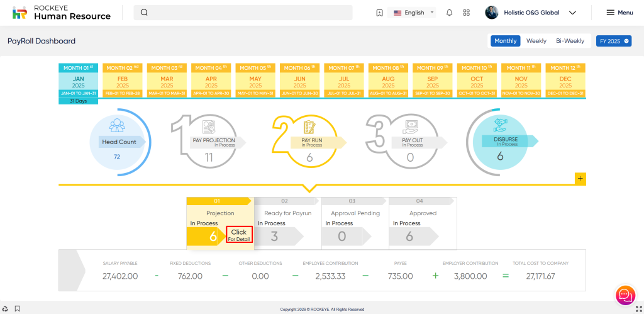
Task: Select the Ready for Payrun stage tab
Action: [x=286, y=213]
